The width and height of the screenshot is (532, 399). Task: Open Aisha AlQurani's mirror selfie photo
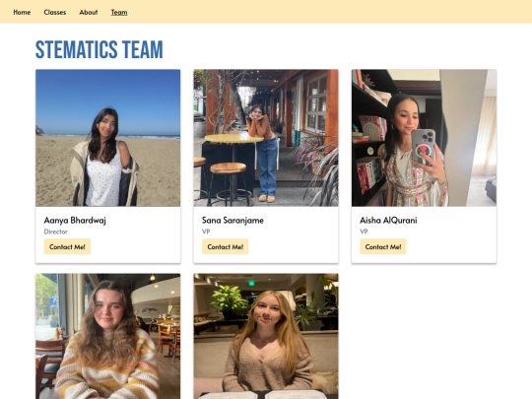pyautogui.click(x=424, y=138)
